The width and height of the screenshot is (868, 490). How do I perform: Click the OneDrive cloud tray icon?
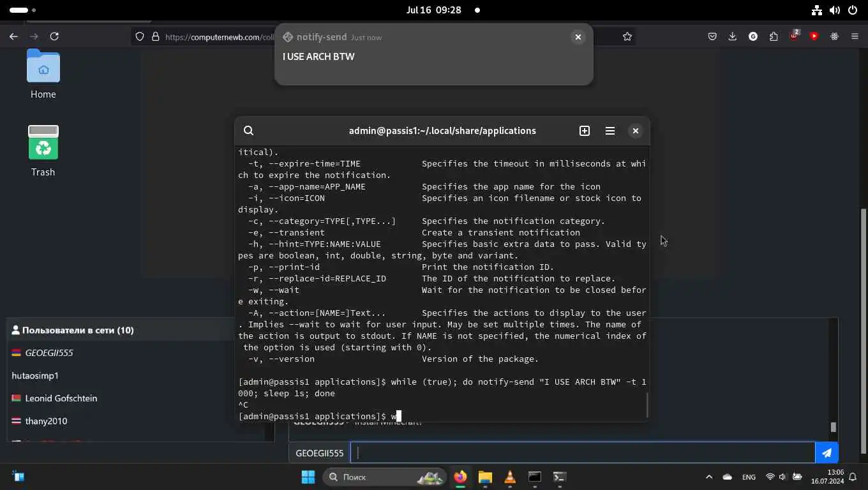pos(728,477)
